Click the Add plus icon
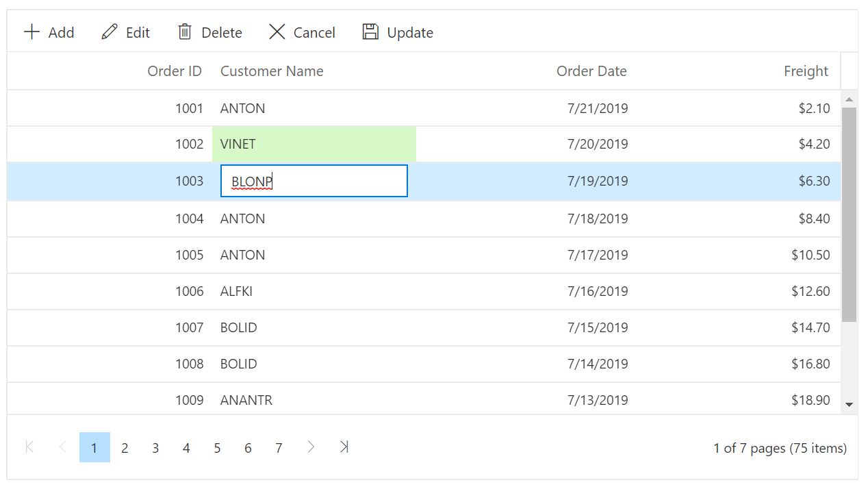This screenshot has width=868, height=487. click(x=32, y=32)
